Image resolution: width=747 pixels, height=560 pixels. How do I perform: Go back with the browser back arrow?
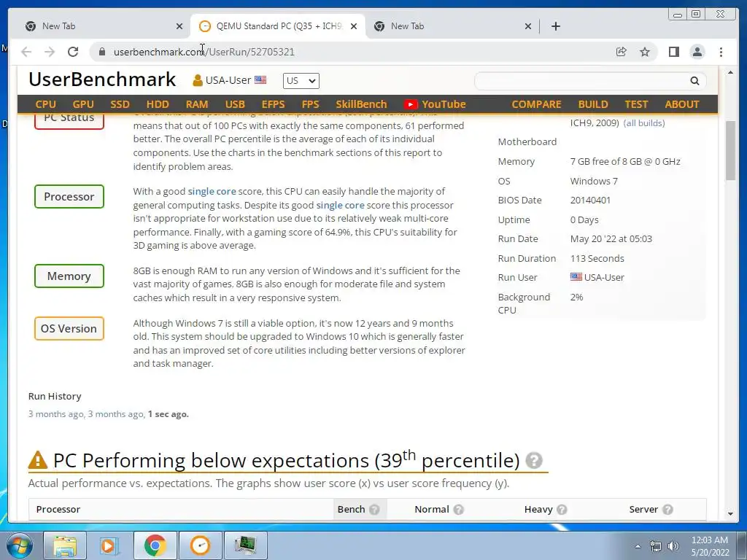point(26,52)
